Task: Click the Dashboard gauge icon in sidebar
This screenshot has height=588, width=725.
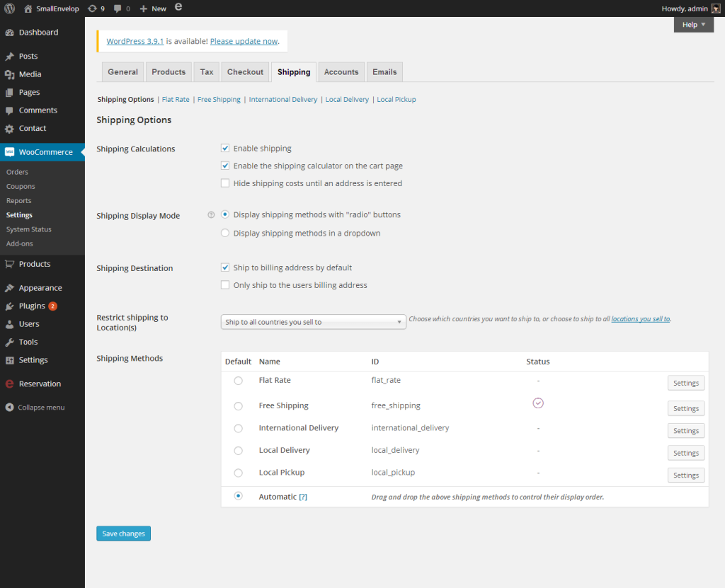Action: (9, 33)
